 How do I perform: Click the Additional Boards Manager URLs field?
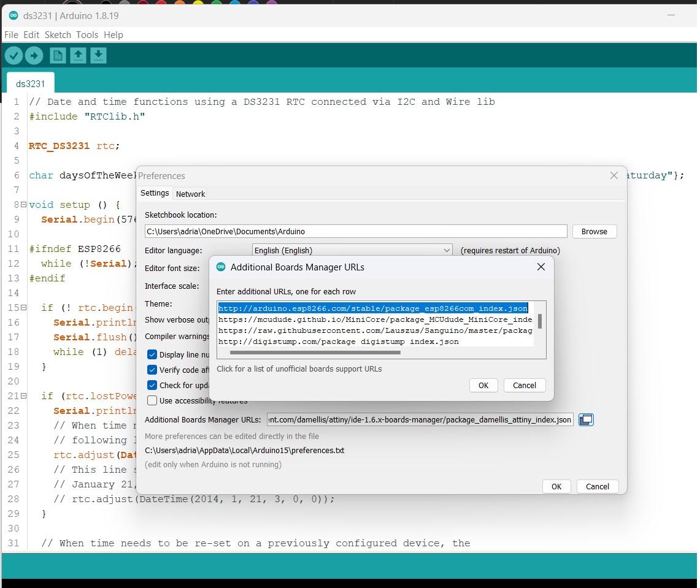(x=420, y=419)
